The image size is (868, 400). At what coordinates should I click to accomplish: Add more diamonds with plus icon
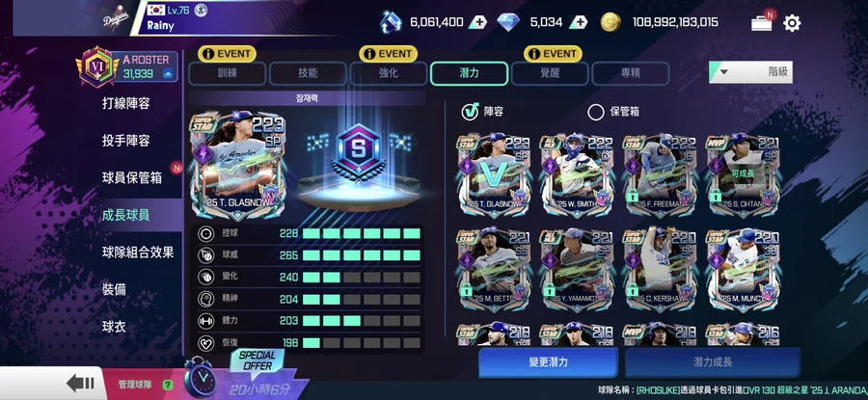[579, 23]
